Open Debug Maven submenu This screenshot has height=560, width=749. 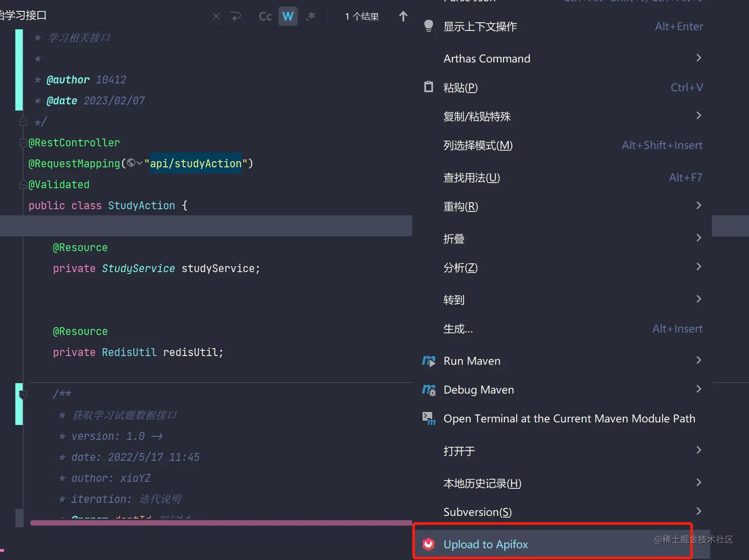point(562,390)
